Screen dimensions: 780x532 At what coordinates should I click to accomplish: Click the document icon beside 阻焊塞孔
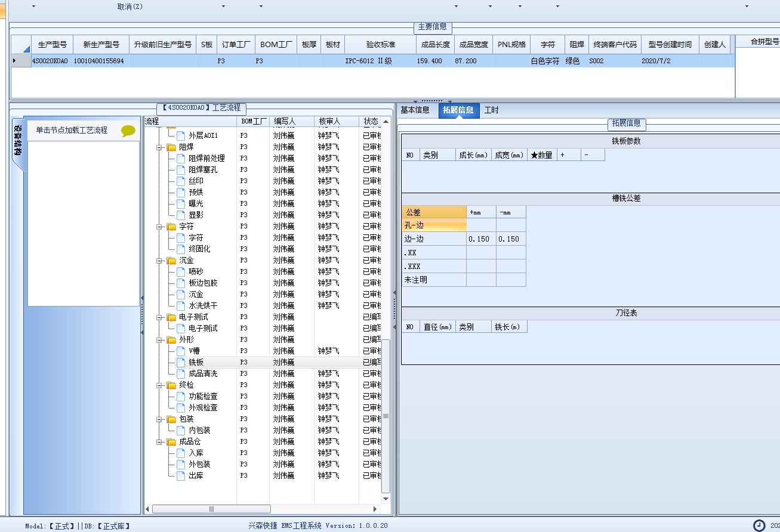[180, 170]
